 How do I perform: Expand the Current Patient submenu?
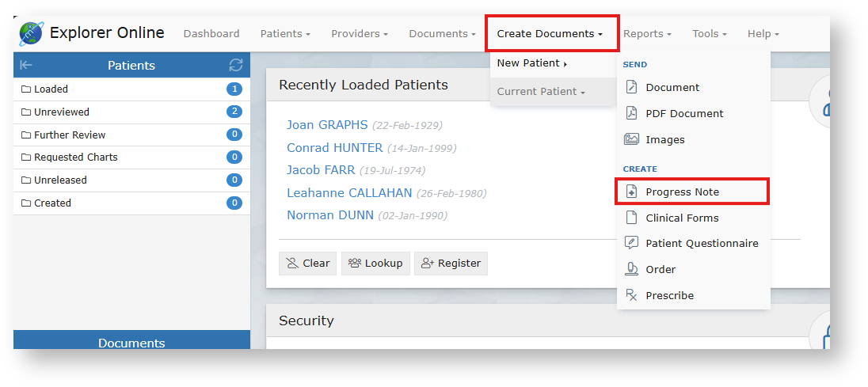coord(541,91)
